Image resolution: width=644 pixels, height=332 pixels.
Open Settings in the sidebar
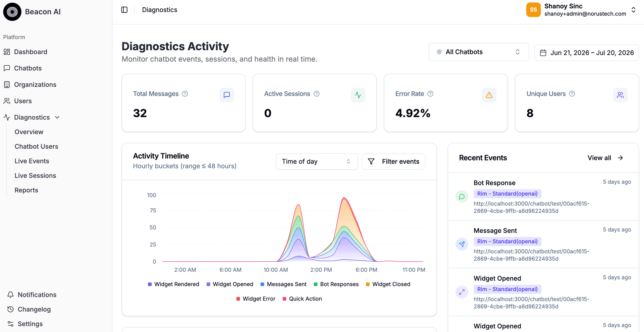[x=30, y=324]
